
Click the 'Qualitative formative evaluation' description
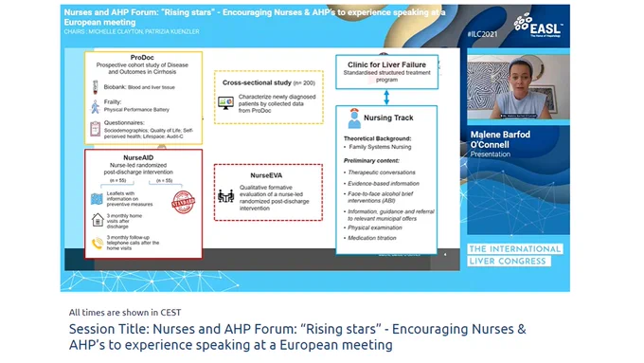click(275, 198)
